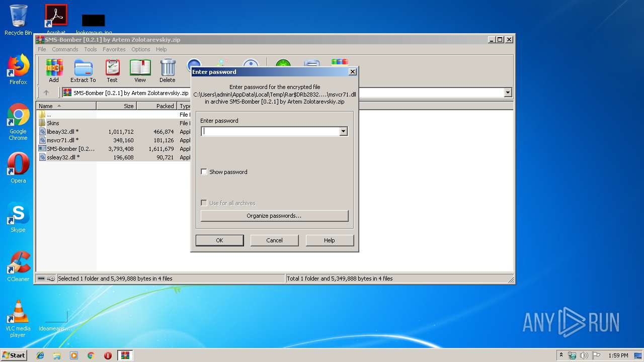
Task: Select WinRAR taskbar button
Action: pyautogui.click(x=125, y=355)
